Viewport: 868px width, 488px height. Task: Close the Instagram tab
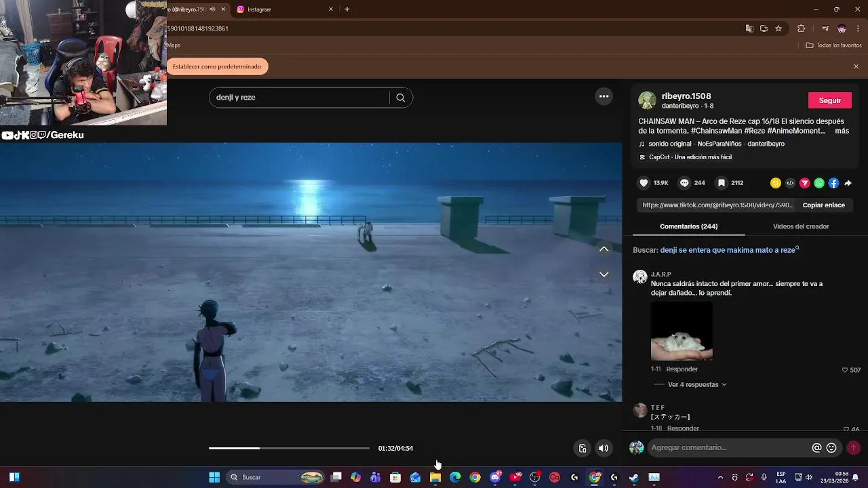[331, 9]
